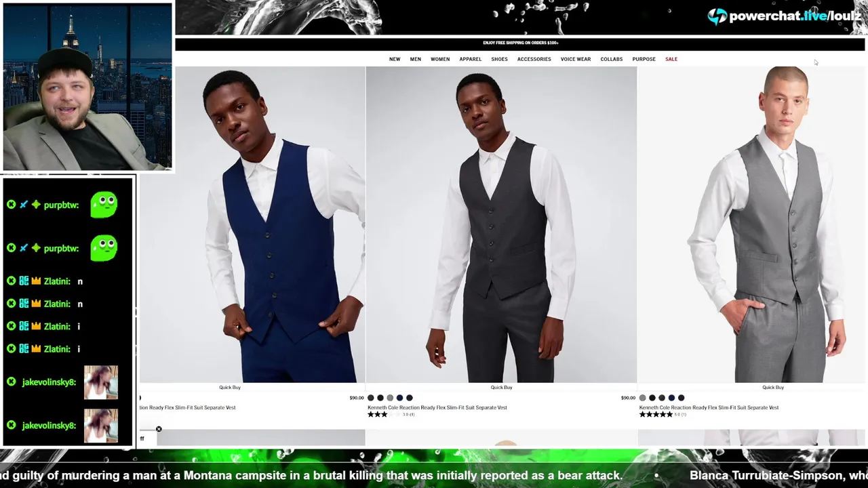Screen dimensions: 868x488
Task: Click the free shipping banner at the top
Action: click(520, 43)
